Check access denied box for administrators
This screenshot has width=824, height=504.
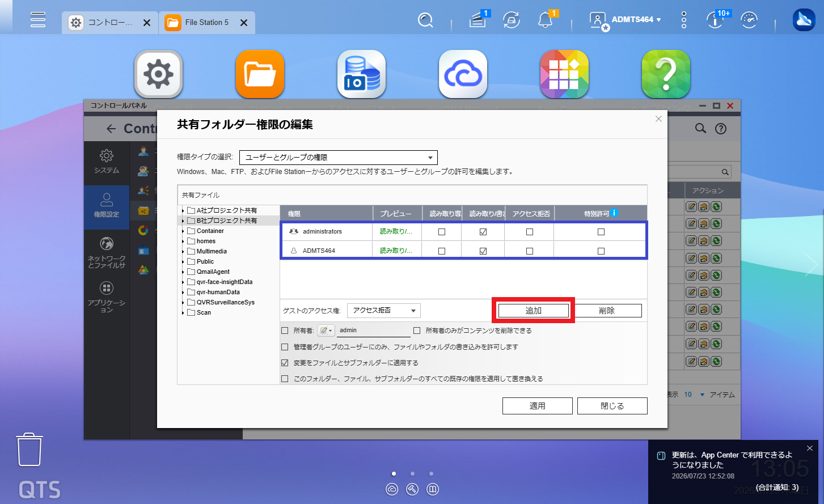(530, 232)
